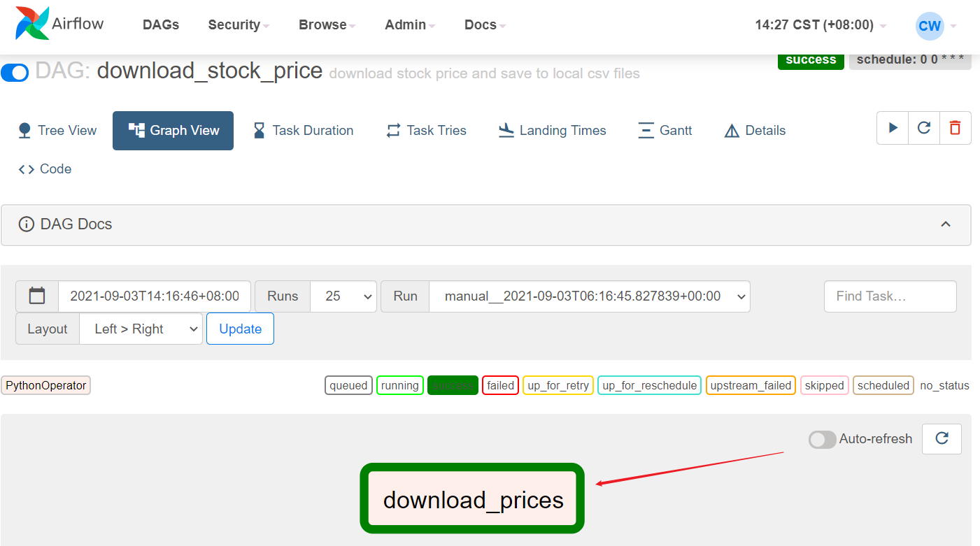
Task: Collapse the DAG Docs panel
Action: point(946,224)
